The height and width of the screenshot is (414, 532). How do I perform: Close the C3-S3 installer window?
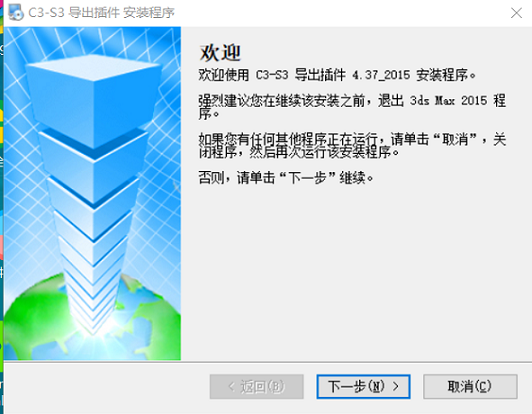pyautogui.click(x=516, y=13)
